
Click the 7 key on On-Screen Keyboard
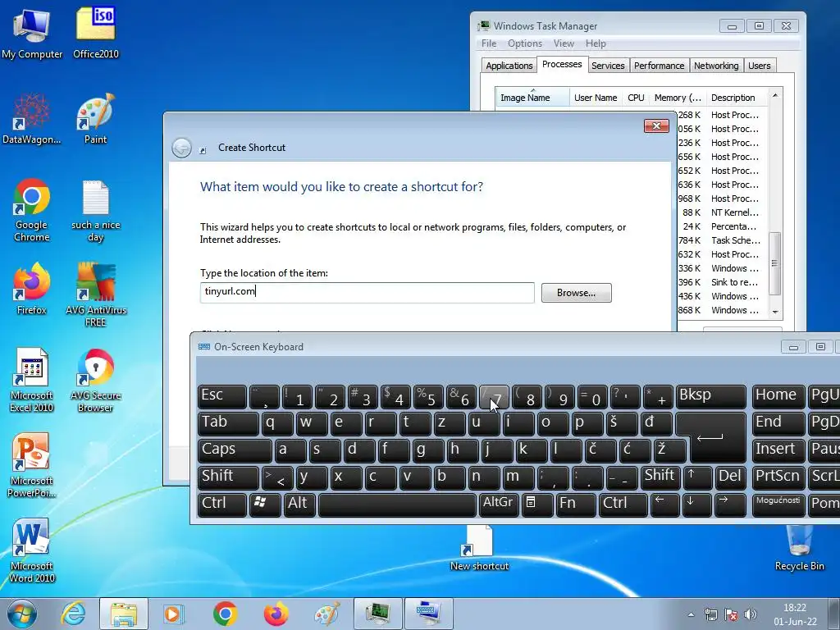[x=494, y=395]
